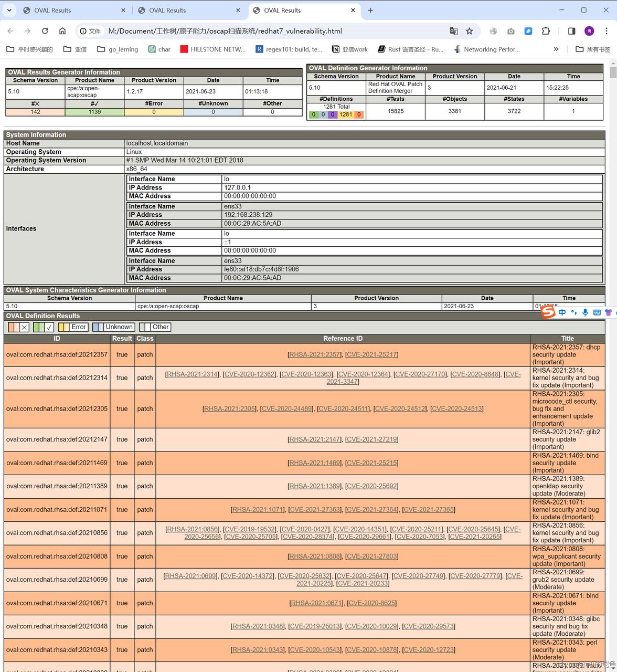The height and width of the screenshot is (672, 617).
Task: Open the RHSA-2021:1071 link
Action: click(258, 509)
